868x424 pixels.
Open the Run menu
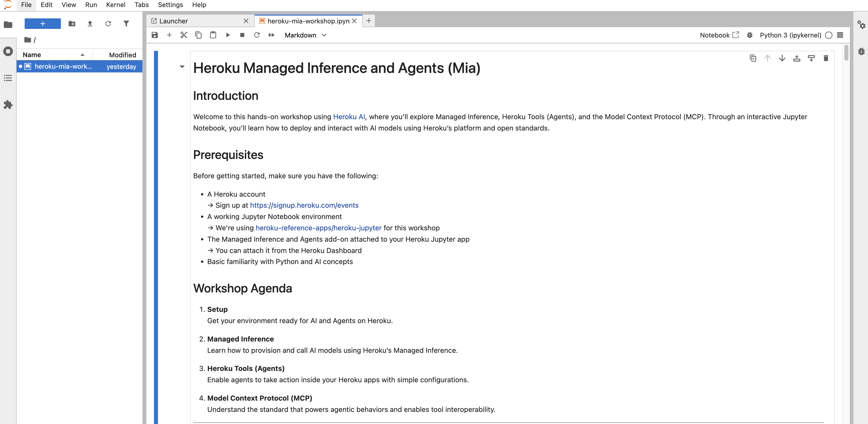pyautogui.click(x=91, y=5)
